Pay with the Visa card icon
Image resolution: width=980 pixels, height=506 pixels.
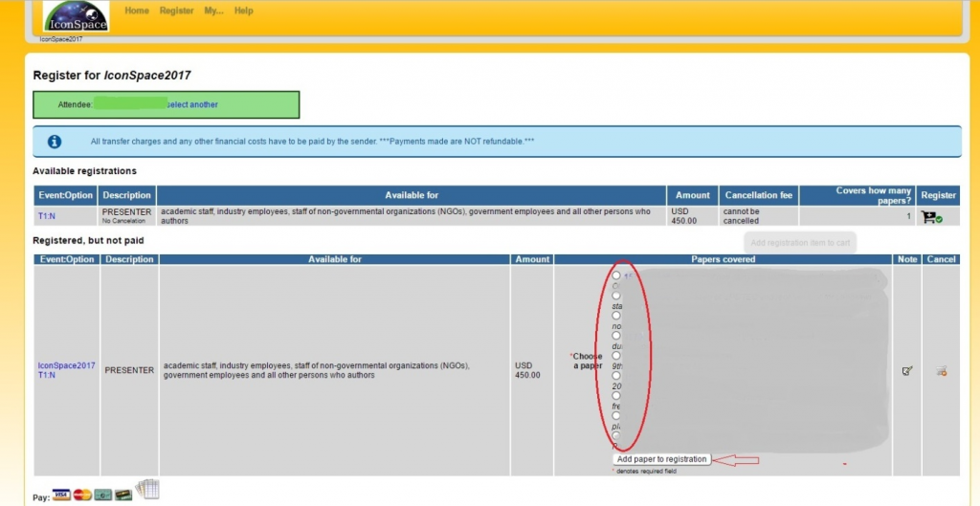click(x=60, y=495)
